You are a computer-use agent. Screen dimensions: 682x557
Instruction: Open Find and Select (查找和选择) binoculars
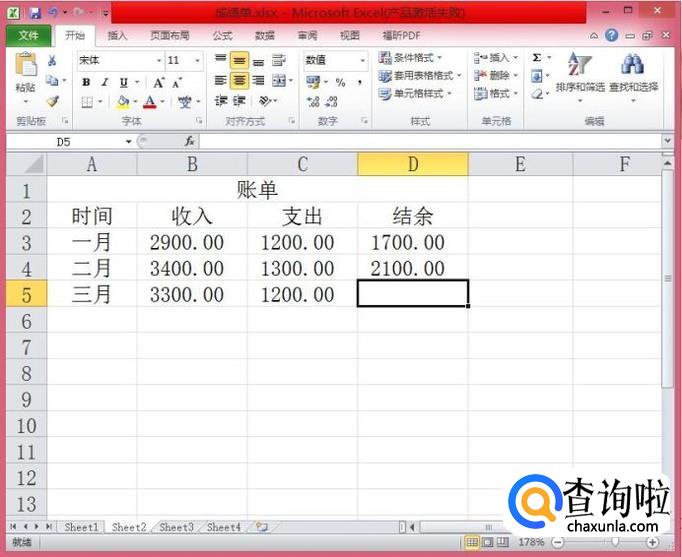tap(633, 76)
